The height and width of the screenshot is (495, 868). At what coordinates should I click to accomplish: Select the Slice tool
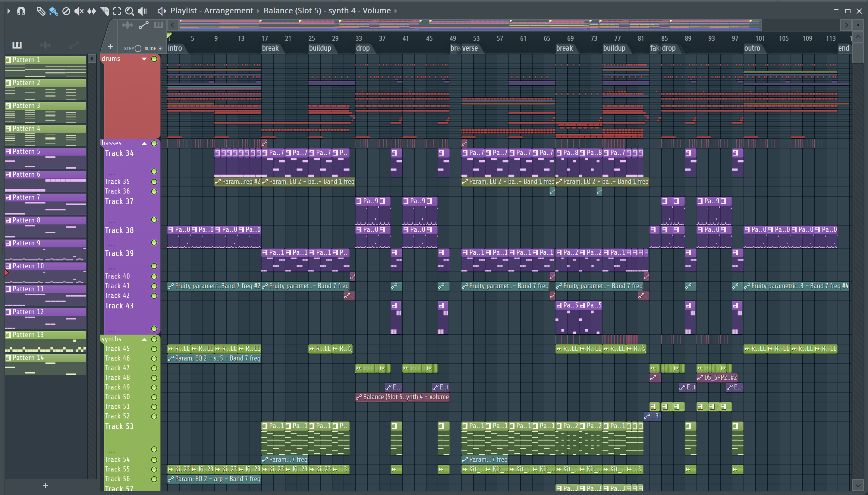click(104, 11)
